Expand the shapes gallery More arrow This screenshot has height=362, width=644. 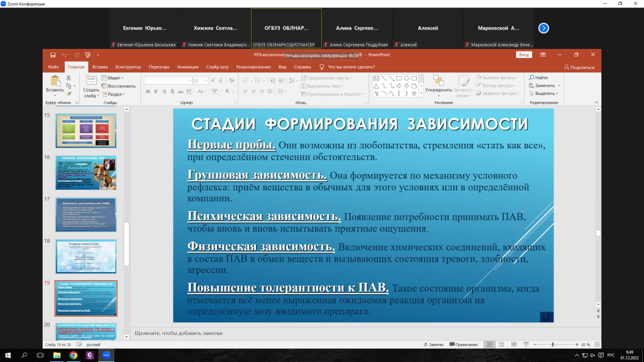[421, 94]
